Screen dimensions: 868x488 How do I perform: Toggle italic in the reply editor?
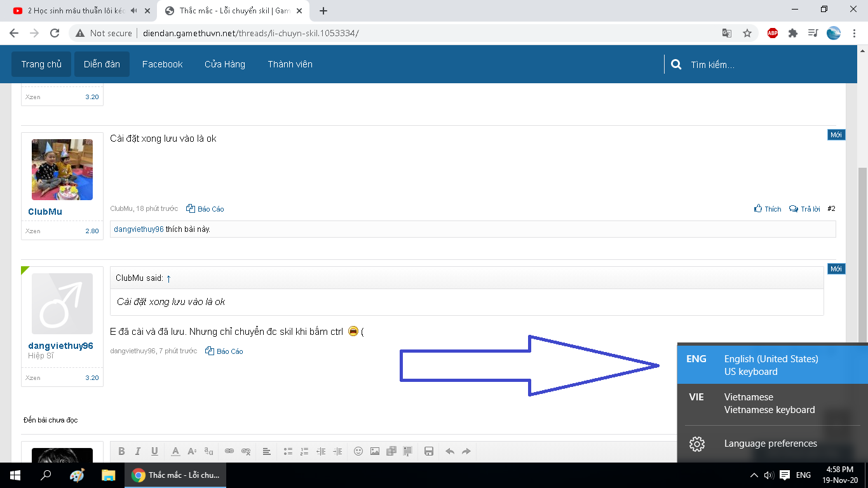(138, 451)
